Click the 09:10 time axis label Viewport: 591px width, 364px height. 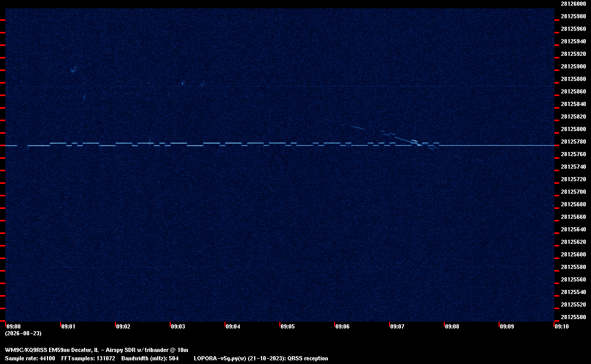click(x=562, y=326)
